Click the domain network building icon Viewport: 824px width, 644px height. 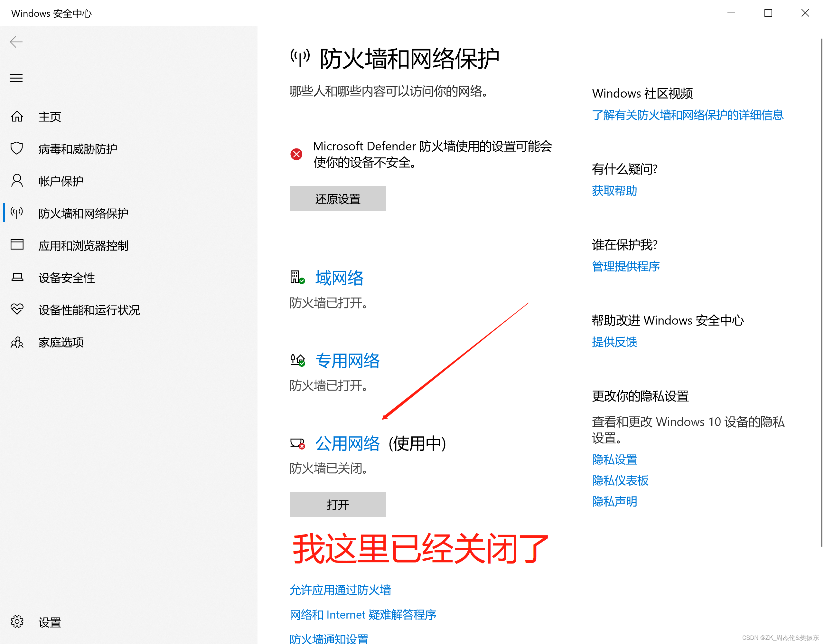(x=297, y=278)
